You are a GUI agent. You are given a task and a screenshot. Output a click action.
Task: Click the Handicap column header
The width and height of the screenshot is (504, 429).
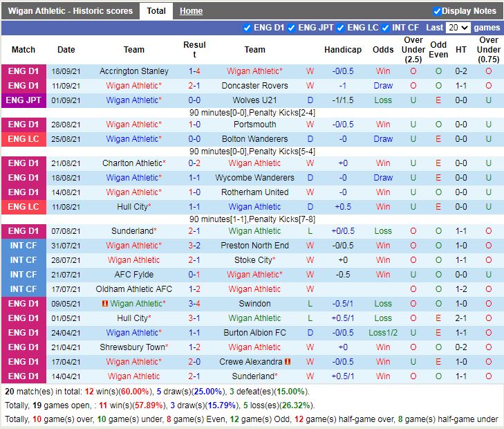point(342,50)
